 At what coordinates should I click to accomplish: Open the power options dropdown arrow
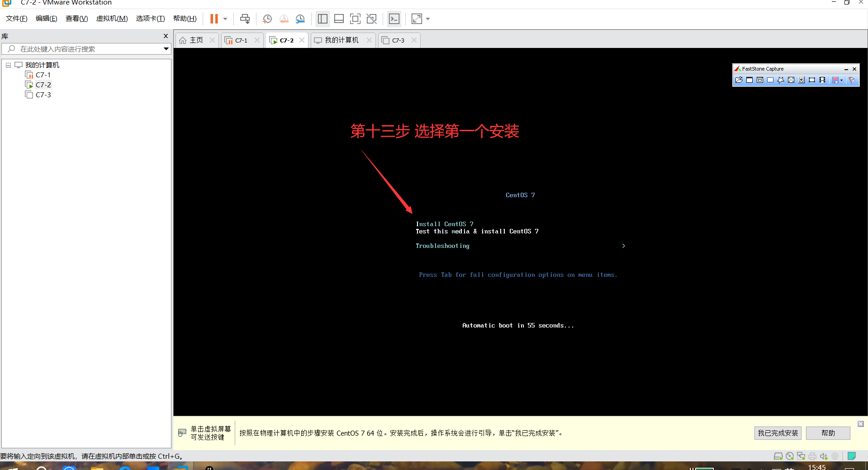click(225, 19)
